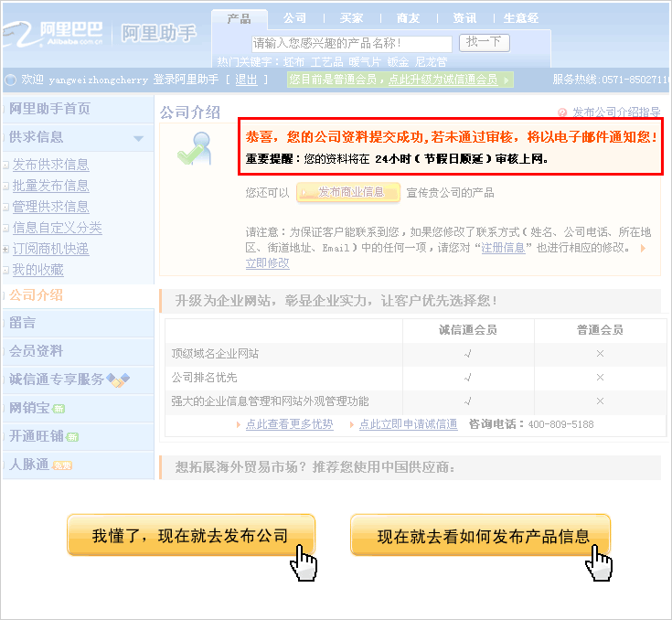Click the 立即修改 link
This screenshot has height=620, width=672.
tap(267, 263)
